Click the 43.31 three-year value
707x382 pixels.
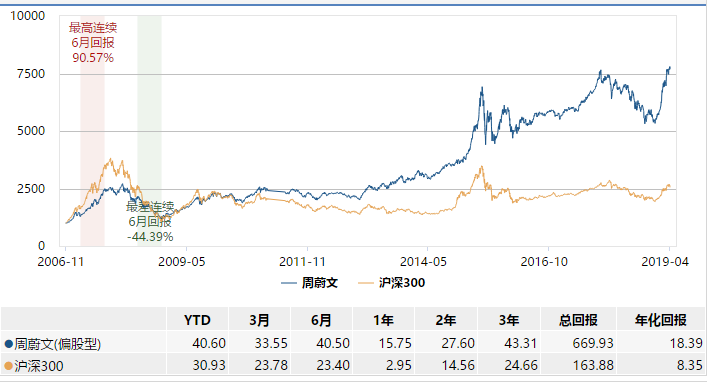(521, 344)
